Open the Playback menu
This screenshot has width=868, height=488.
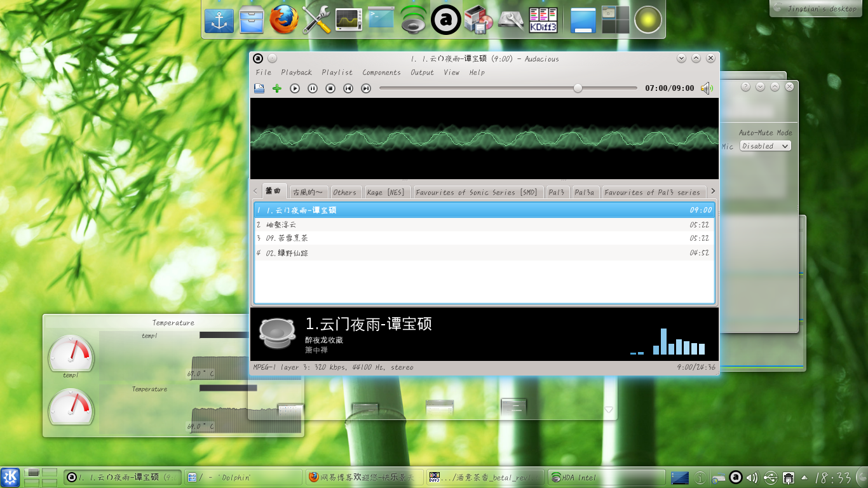(x=296, y=72)
